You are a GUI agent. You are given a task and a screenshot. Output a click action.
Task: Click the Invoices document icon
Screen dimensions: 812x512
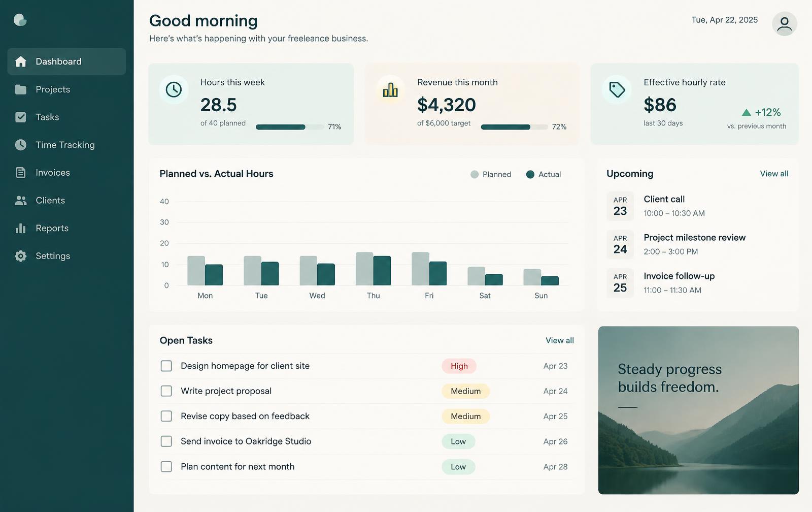pyautogui.click(x=21, y=173)
